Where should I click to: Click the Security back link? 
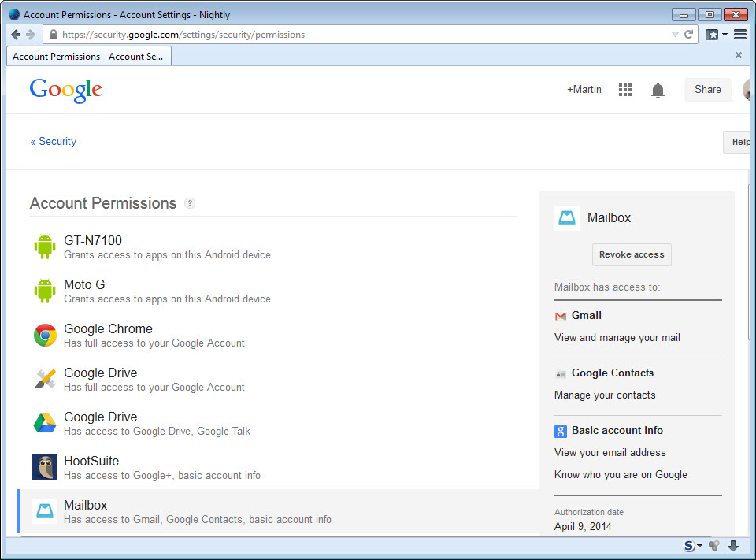tap(53, 141)
